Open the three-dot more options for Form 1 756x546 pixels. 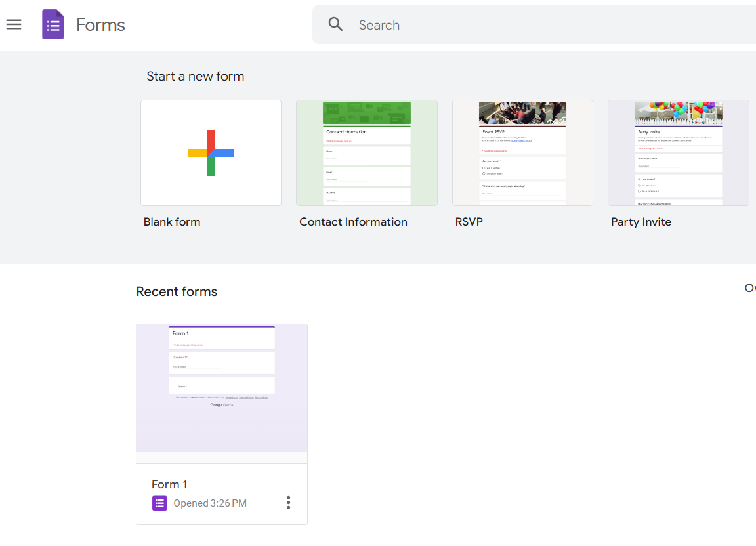tap(288, 503)
